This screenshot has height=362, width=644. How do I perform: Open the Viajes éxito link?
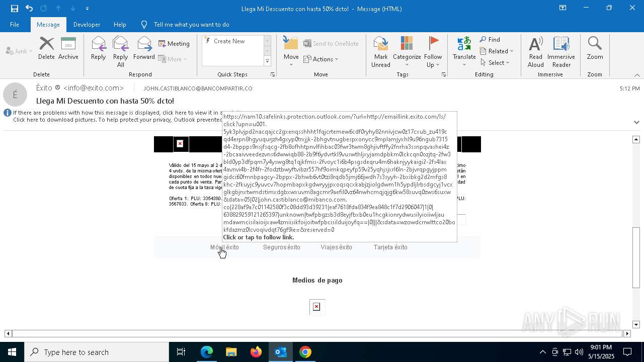pyautogui.click(x=337, y=247)
